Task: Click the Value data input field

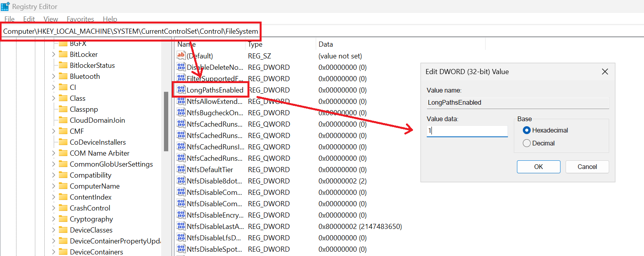Action: (x=467, y=131)
